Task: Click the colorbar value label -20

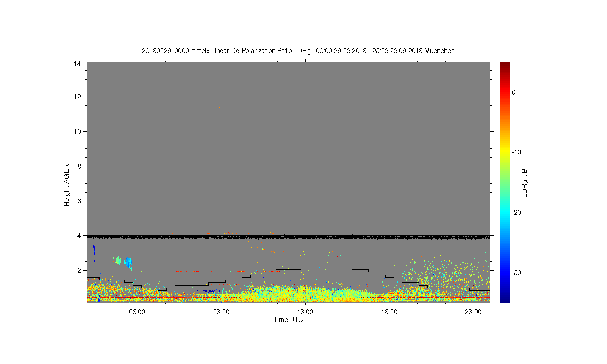Action: 516,213
